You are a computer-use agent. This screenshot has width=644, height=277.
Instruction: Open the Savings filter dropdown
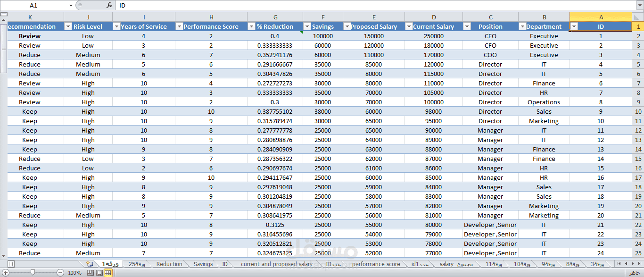[307, 27]
